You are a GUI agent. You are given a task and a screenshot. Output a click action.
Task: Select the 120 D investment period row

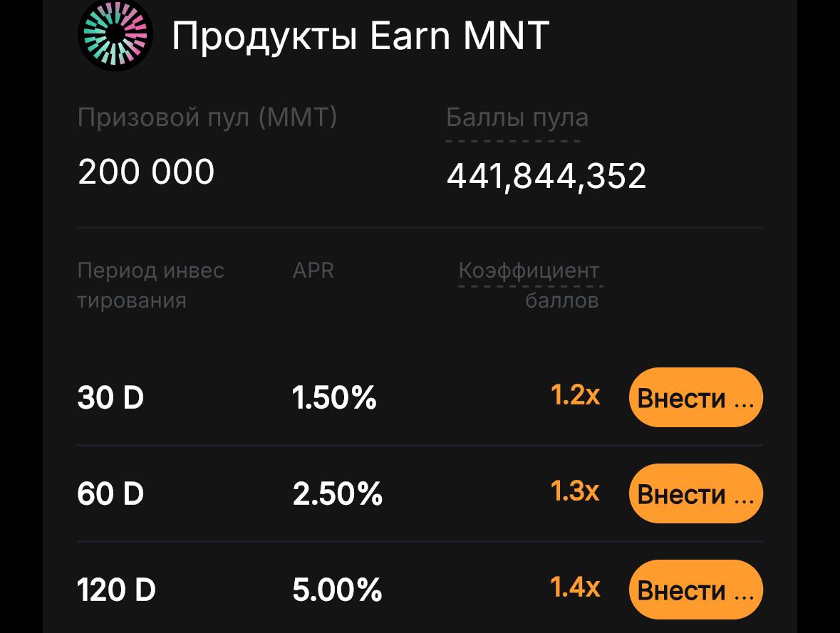click(115, 590)
